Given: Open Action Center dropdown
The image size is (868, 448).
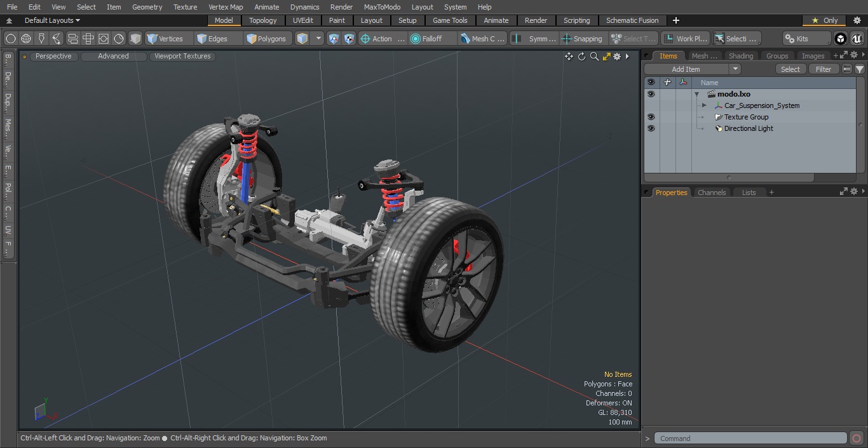Looking at the screenshot, I should pos(383,39).
